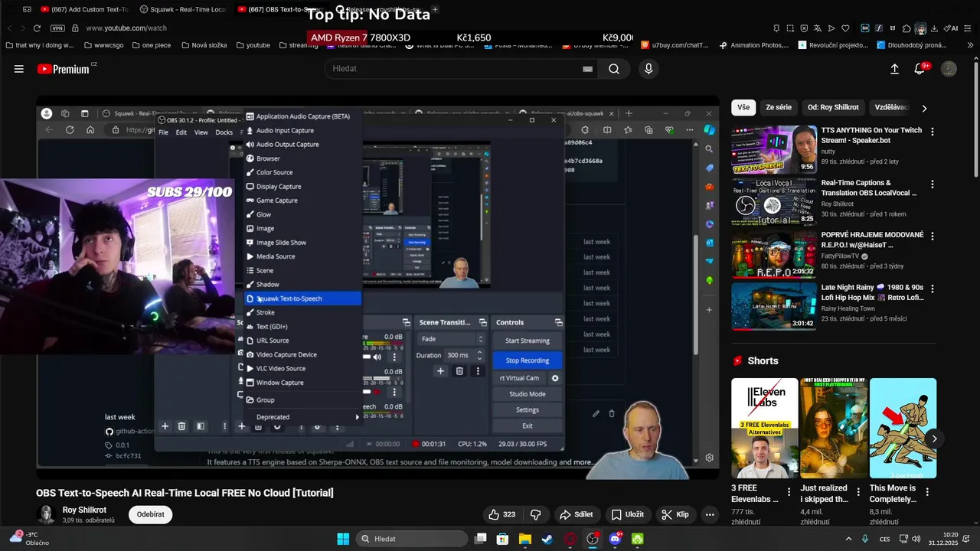Open Real-Time Captions & Translation video title

[868, 188]
